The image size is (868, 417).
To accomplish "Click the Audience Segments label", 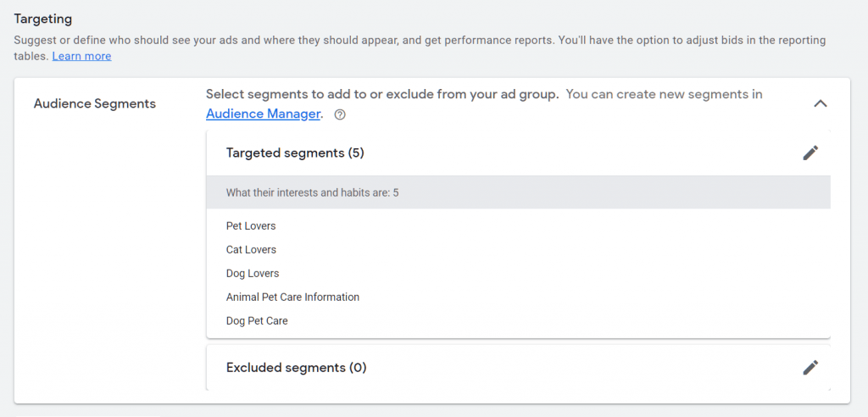I will [94, 103].
